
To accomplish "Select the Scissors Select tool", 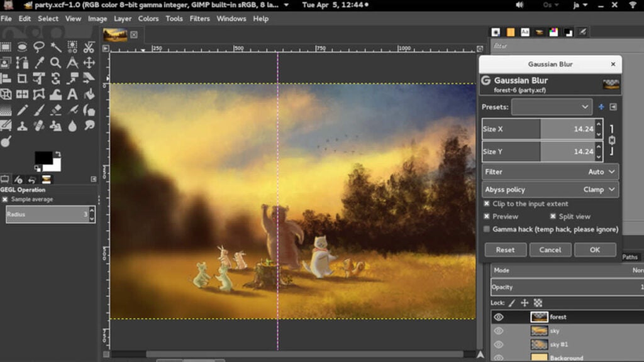I will (89, 47).
